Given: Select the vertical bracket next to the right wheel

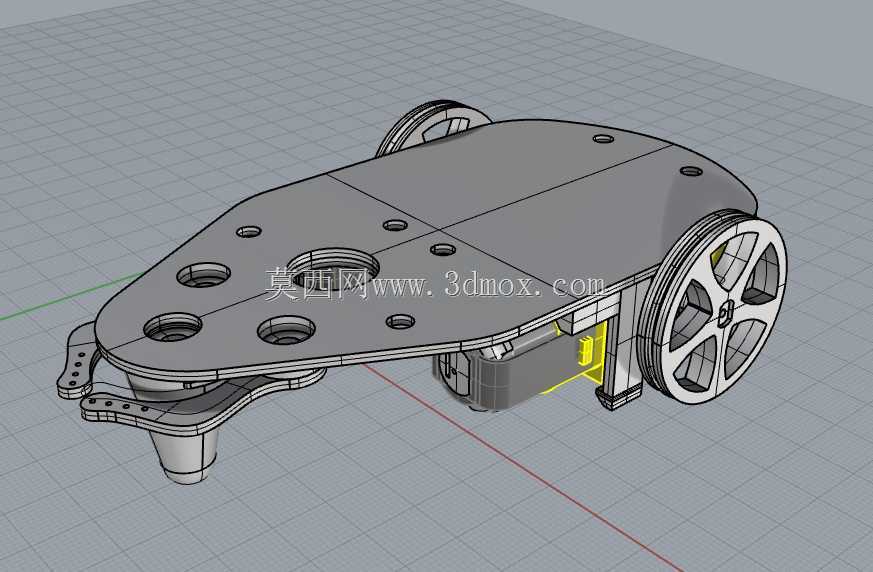Looking at the screenshot, I should 624,345.
